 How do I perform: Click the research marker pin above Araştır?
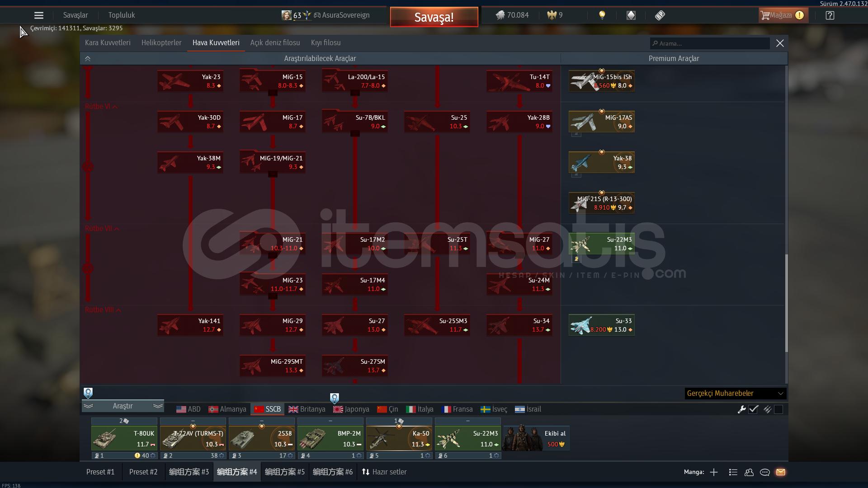[88, 393]
